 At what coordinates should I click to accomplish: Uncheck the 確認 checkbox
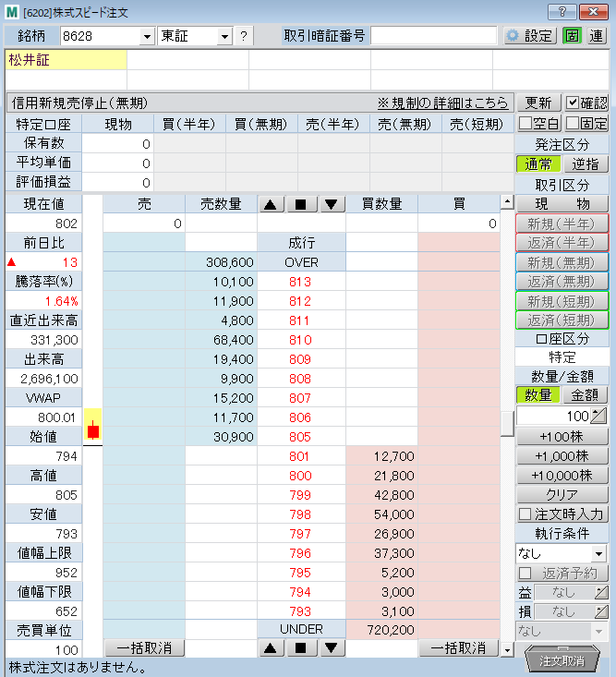tap(574, 103)
